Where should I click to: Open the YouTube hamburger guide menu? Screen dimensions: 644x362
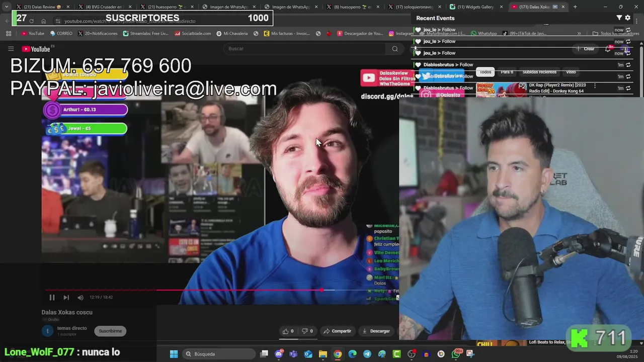(x=11, y=49)
